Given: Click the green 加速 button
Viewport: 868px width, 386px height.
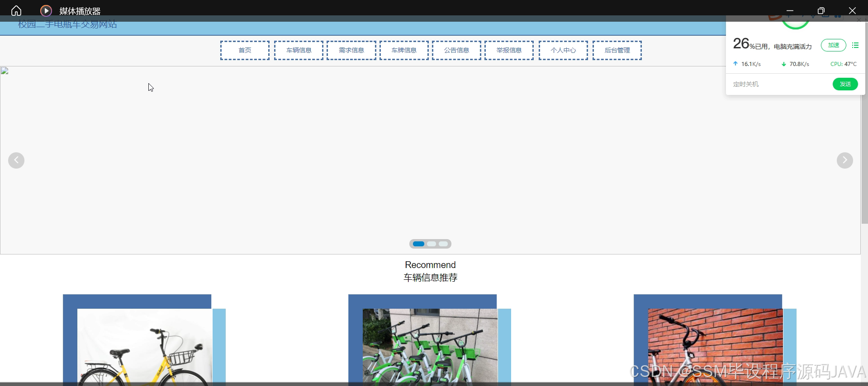Looking at the screenshot, I should click(x=833, y=45).
